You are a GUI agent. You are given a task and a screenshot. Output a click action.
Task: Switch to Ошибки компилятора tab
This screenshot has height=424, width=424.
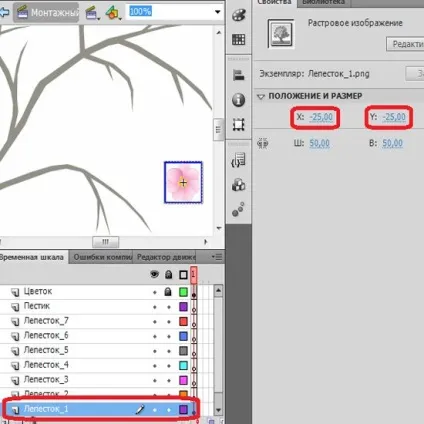point(101,257)
